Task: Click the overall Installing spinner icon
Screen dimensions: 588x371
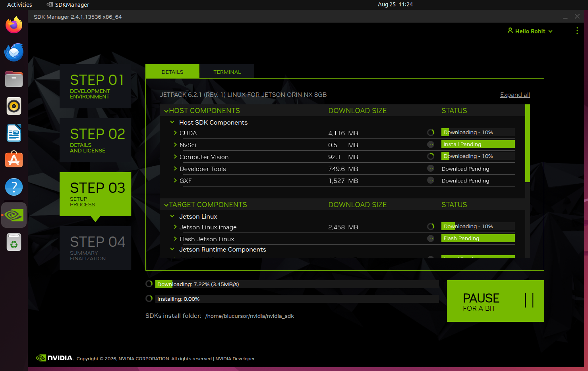Action: click(x=149, y=298)
